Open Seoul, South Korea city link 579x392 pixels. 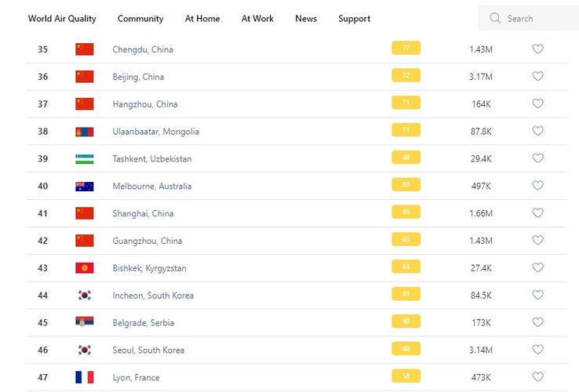point(148,350)
